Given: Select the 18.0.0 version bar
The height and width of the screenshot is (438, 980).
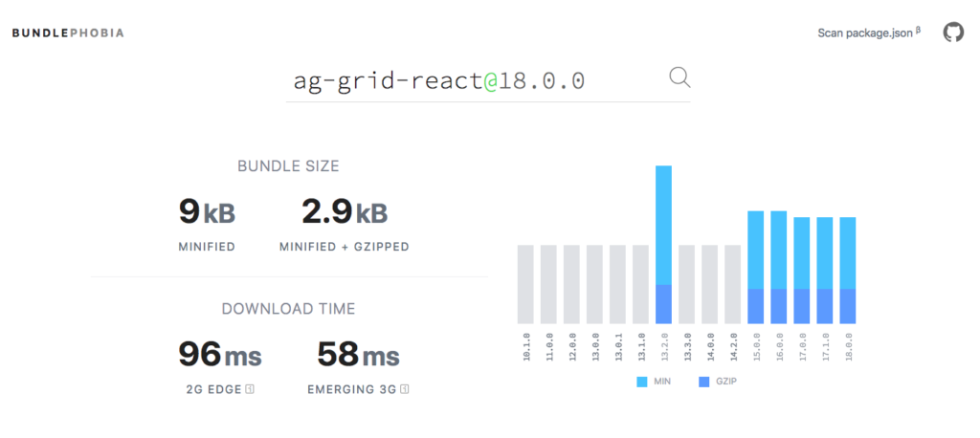Looking at the screenshot, I should click(848, 271).
